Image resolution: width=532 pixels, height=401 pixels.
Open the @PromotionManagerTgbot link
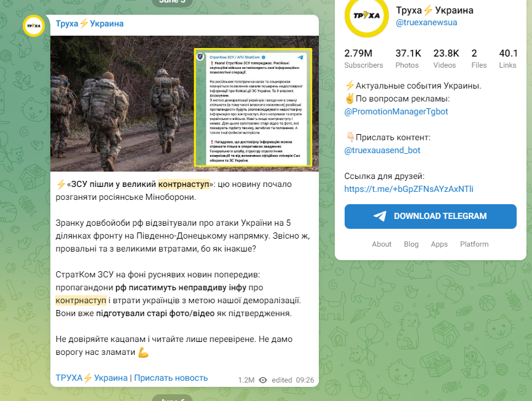(396, 112)
